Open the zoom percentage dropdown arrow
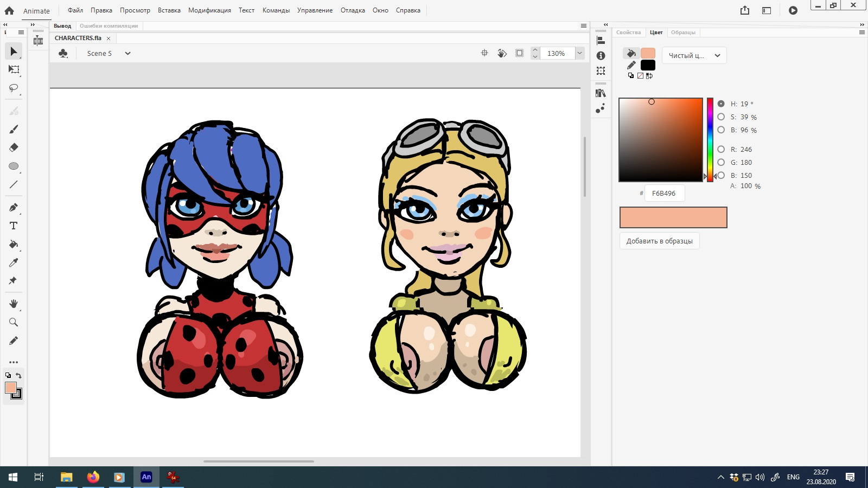This screenshot has height=488, width=868. click(579, 53)
